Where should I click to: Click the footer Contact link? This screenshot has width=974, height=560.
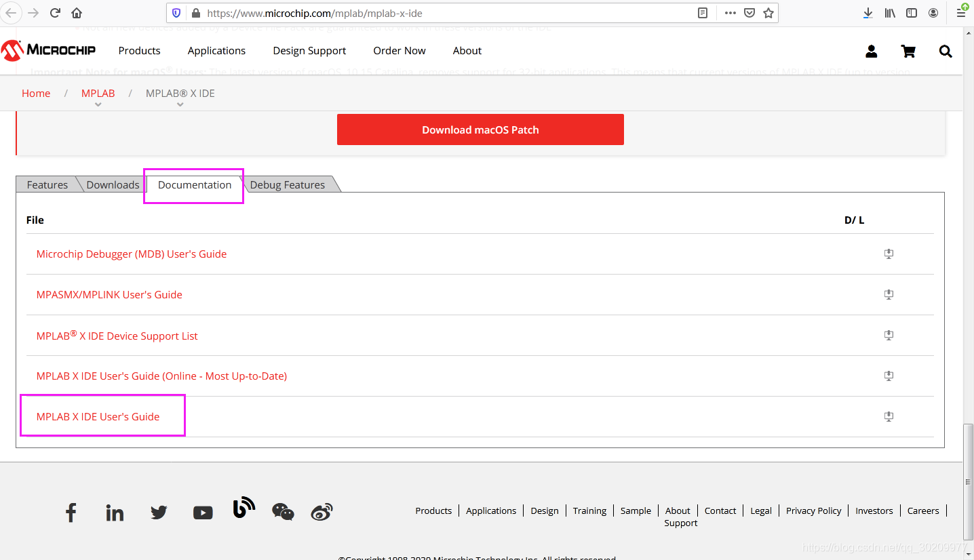coord(720,511)
